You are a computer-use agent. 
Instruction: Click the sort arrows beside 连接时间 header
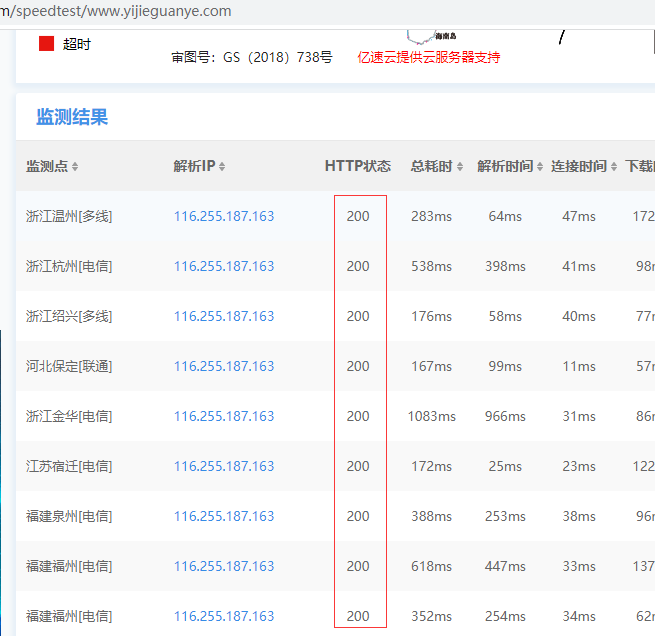click(613, 167)
